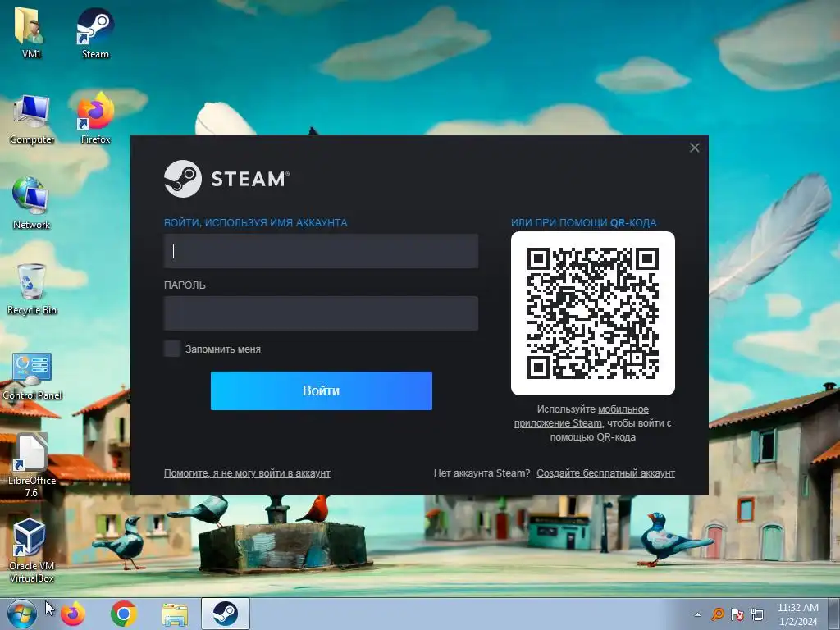Open the VM1 folder on the desktop
The image size is (840, 630).
pyautogui.click(x=30, y=32)
